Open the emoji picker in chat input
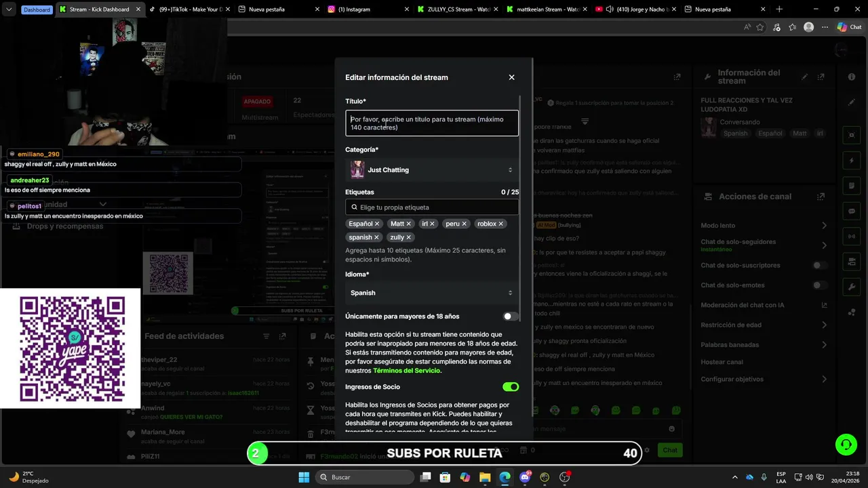868x488 pixels. click(671, 428)
